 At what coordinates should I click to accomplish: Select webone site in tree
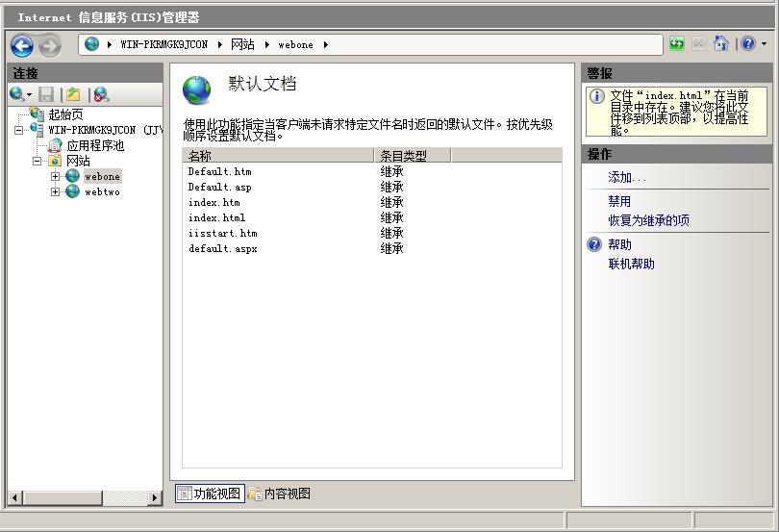pos(102,176)
